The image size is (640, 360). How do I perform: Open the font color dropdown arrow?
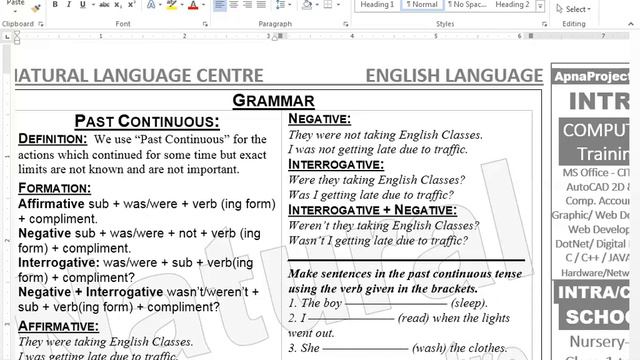[203, 5]
